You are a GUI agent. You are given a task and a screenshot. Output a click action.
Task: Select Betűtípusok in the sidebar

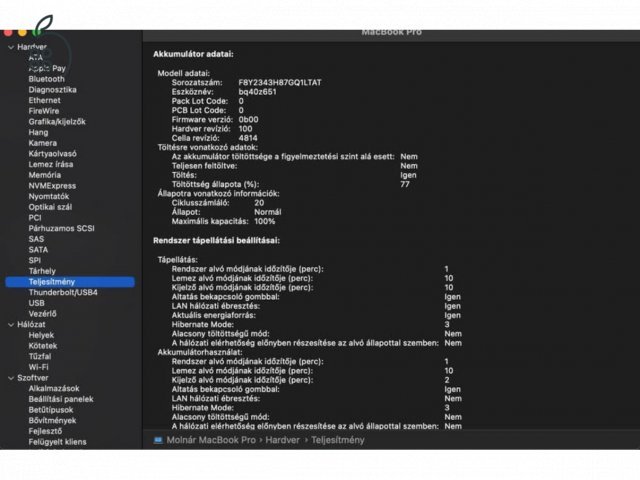pyautogui.click(x=51, y=410)
